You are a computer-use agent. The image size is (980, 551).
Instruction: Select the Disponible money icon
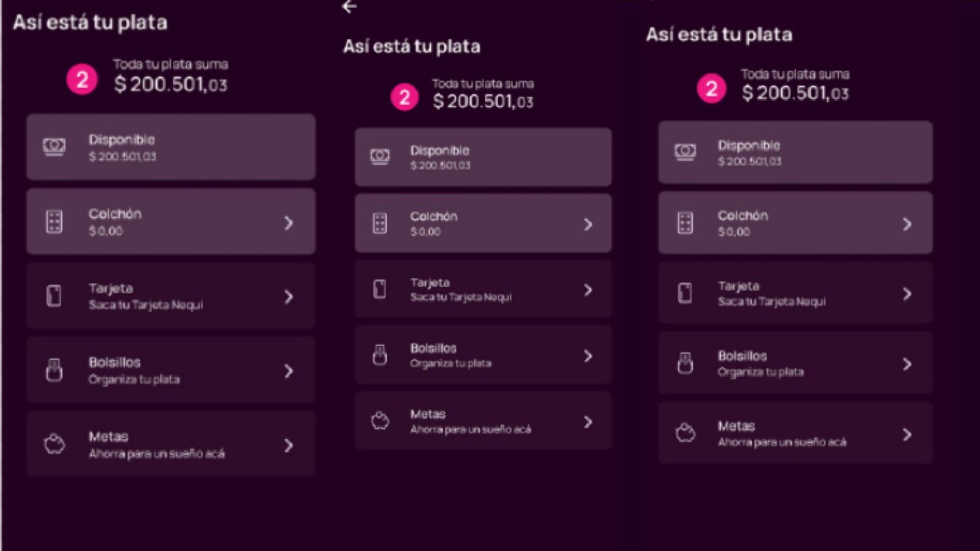54,147
